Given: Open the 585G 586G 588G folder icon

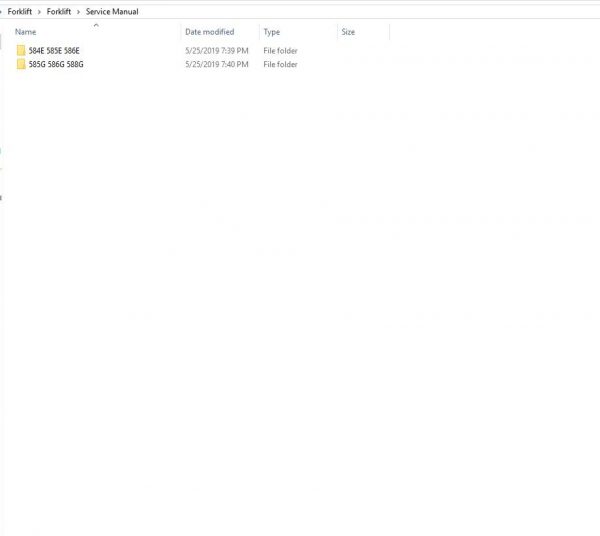Looking at the screenshot, I should click(21, 64).
